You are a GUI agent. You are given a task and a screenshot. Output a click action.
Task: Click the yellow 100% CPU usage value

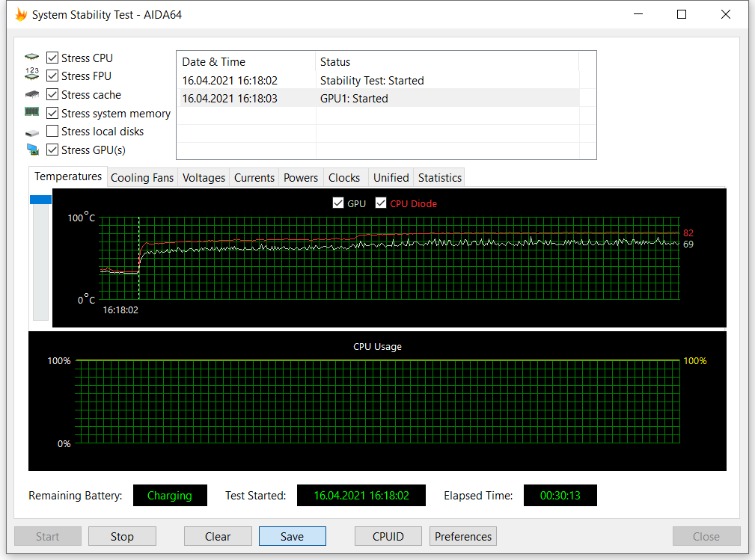pyautogui.click(x=695, y=361)
